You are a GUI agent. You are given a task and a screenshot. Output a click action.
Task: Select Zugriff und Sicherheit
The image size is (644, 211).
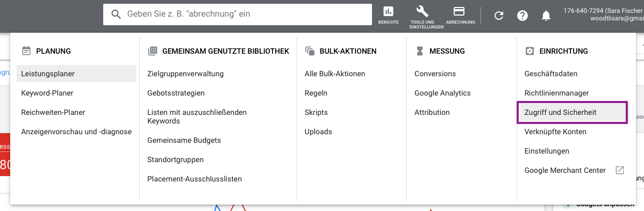click(572, 112)
